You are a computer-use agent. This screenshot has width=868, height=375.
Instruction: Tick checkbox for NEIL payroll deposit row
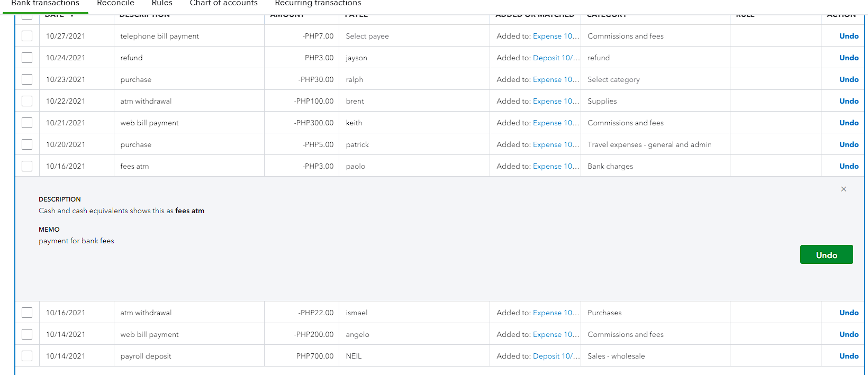[x=27, y=356]
